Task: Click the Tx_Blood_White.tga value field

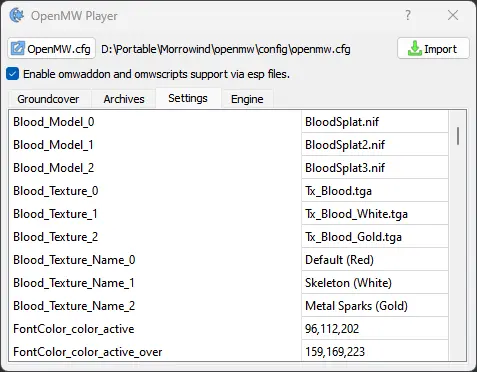Action: pos(375,214)
